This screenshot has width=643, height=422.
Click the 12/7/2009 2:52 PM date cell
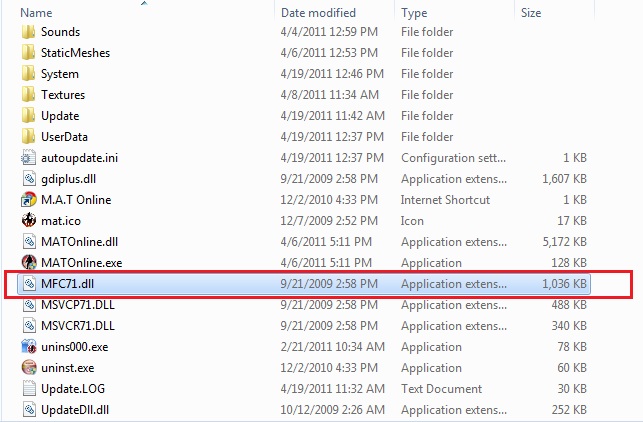pyautogui.click(x=329, y=221)
